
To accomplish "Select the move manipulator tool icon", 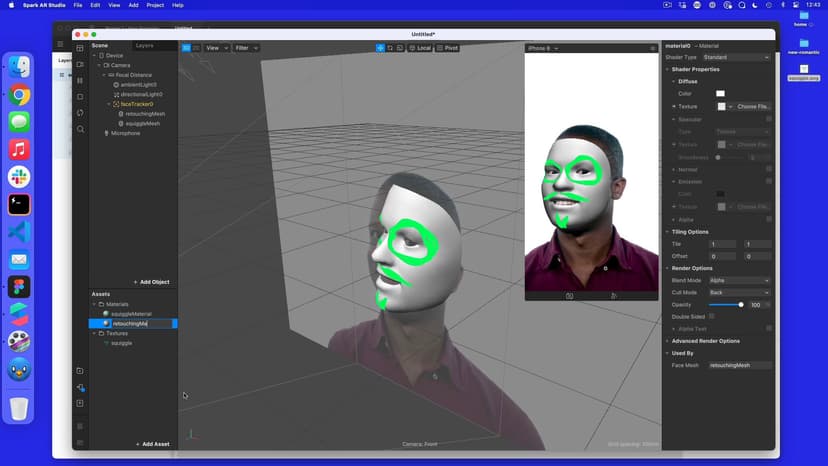I will click(380, 48).
